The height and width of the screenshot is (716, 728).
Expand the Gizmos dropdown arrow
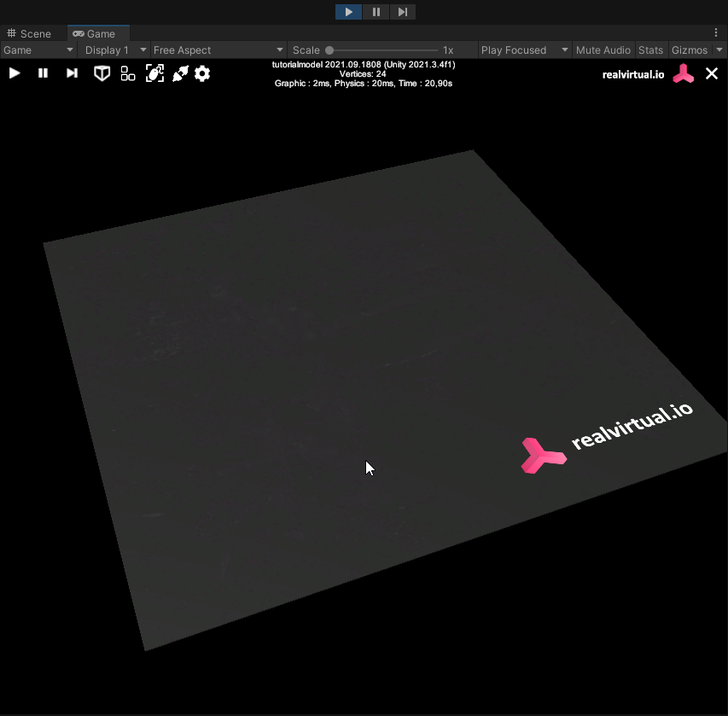[719, 50]
